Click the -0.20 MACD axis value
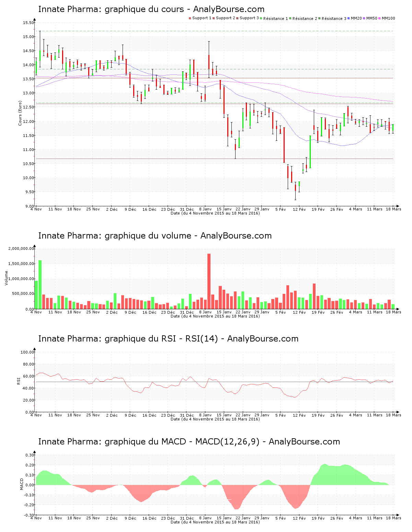Screen dimensions: 412x532 click(30, 505)
